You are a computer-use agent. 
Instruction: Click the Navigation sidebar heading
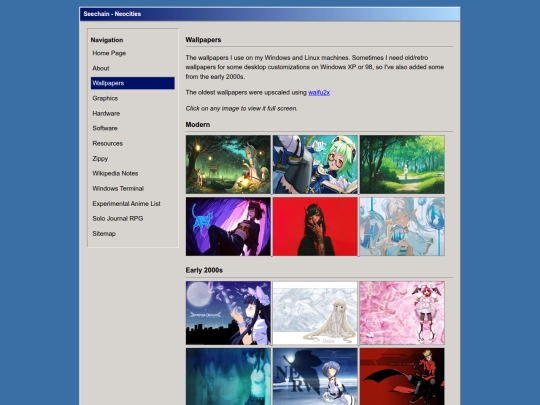(107, 40)
